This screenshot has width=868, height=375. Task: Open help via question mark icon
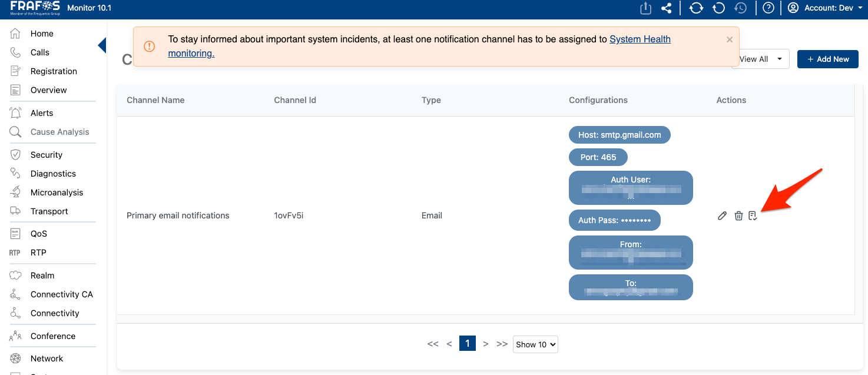click(x=768, y=8)
